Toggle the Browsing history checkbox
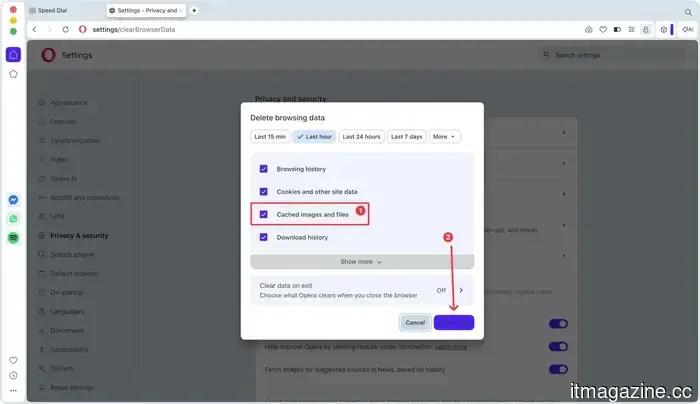 click(x=263, y=169)
